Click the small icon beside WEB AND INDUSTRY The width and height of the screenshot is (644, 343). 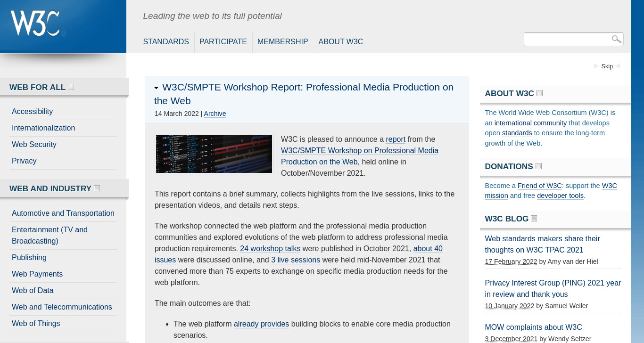tap(97, 188)
